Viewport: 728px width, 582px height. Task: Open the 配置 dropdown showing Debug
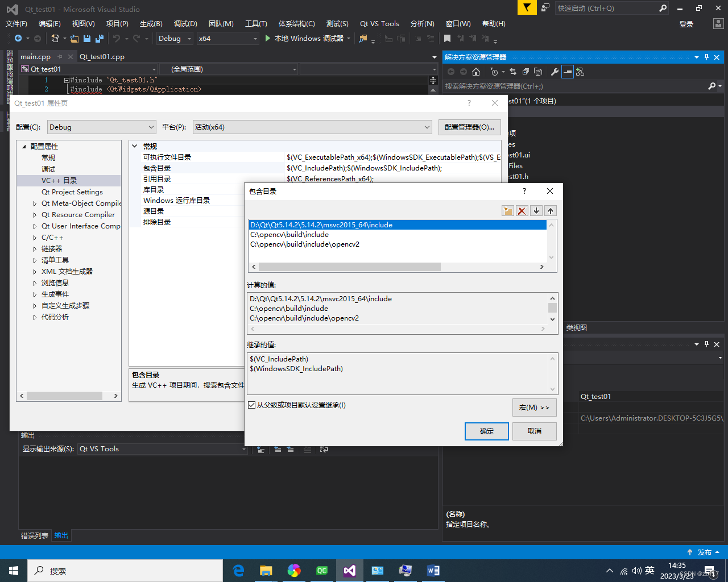[x=151, y=127]
